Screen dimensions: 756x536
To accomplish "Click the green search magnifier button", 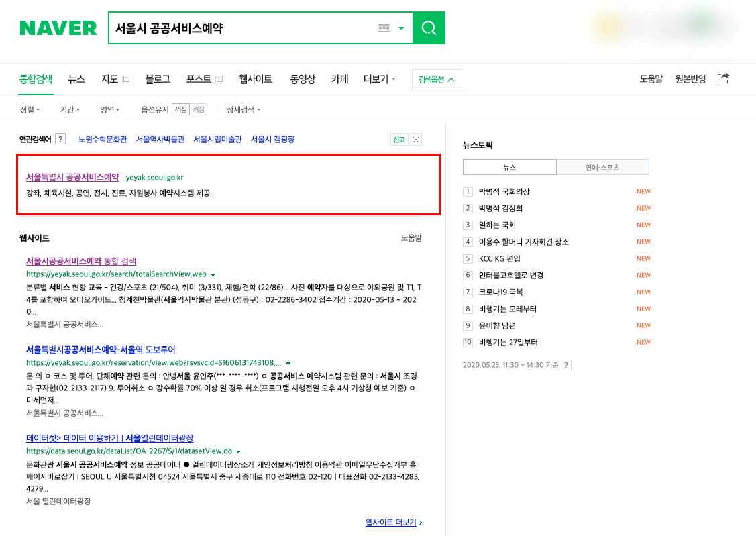I will tap(429, 28).
